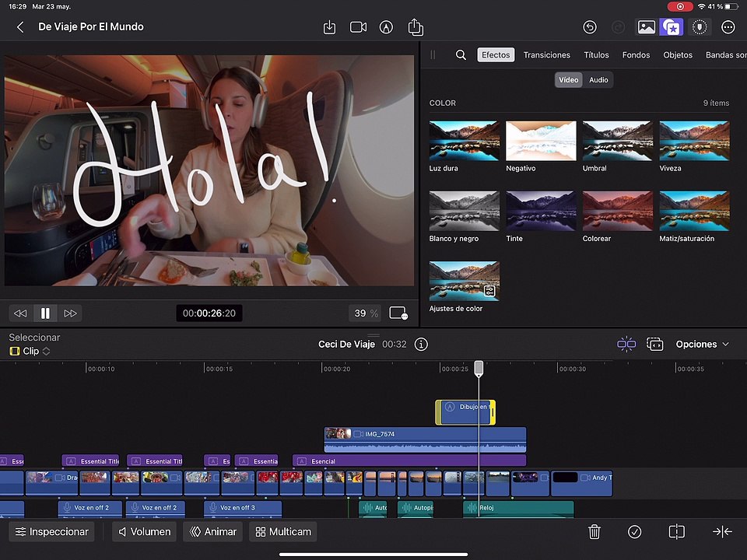Select the Reloj audio clip
This screenshot has height=560, width=747.
coord(518,509)
